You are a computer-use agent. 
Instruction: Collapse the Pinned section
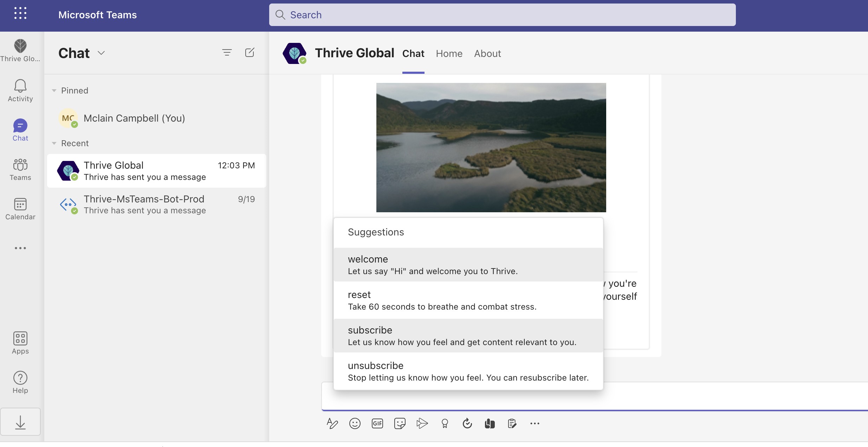click(x=54, y=91)
